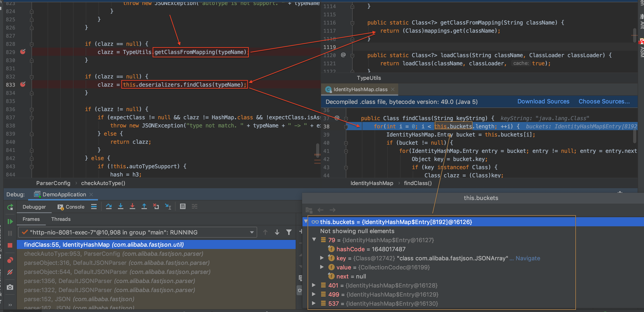Open the Threads tab

[61, 219]
